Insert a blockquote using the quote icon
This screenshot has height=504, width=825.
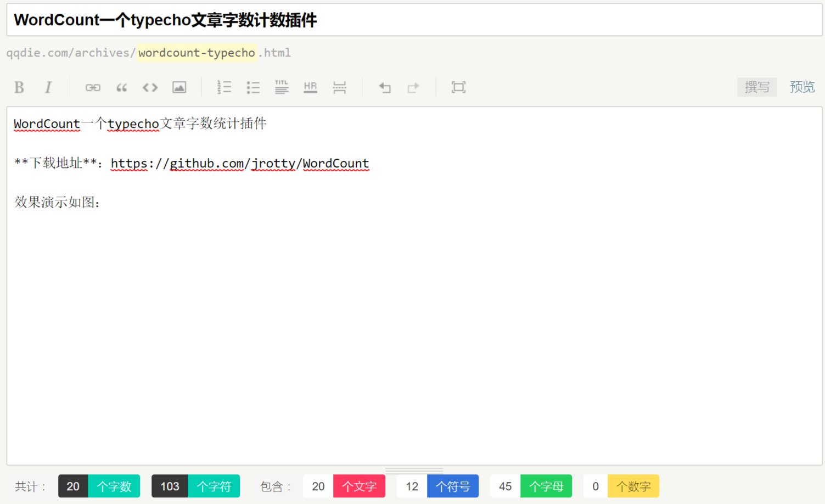coord(122,87)
